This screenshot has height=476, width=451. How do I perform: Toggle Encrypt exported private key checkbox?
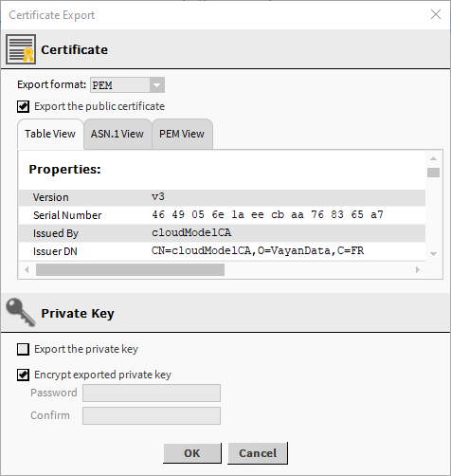pyautogui.click(x=23, y=375)
